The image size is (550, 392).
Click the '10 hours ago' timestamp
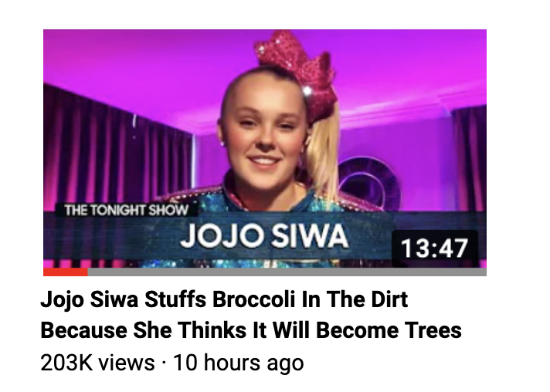(x=239, y=363)
